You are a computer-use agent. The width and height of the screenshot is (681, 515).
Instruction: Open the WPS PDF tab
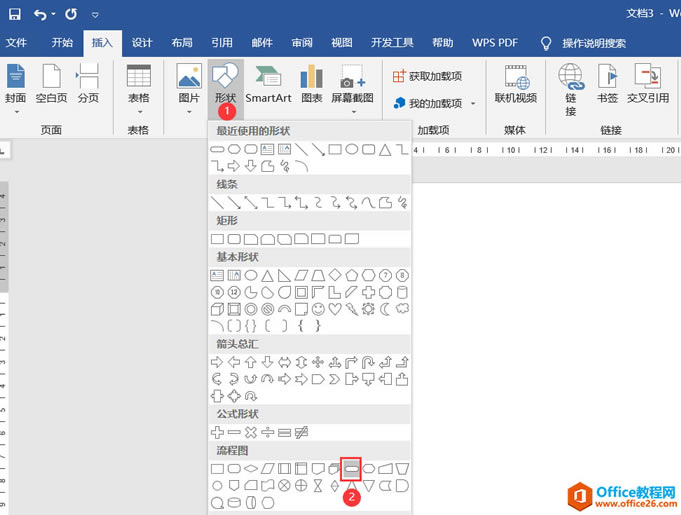[x=495, y=43]
